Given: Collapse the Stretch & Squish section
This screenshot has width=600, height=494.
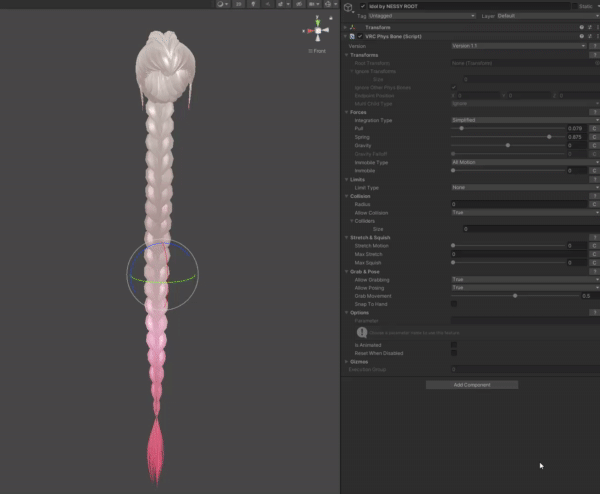Looking at the screenshot, I should tap(345, 237).
